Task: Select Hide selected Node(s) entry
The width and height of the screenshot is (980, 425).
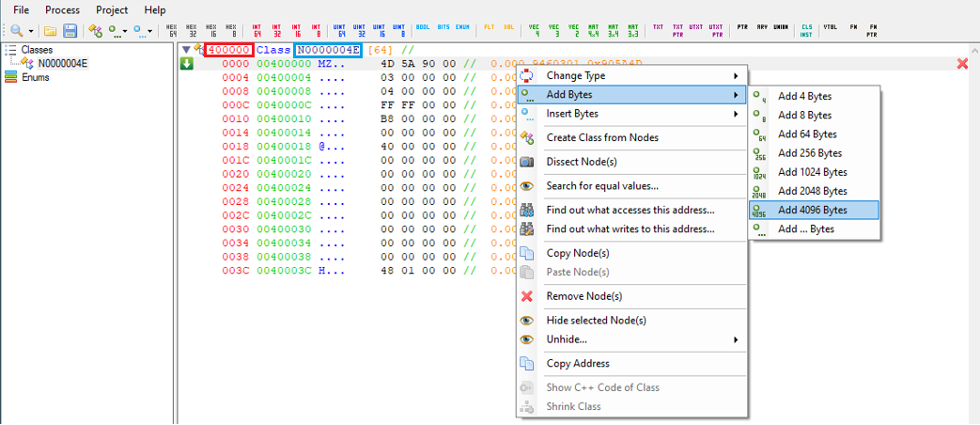Action: pyautogui.click(x=596, y=321)
